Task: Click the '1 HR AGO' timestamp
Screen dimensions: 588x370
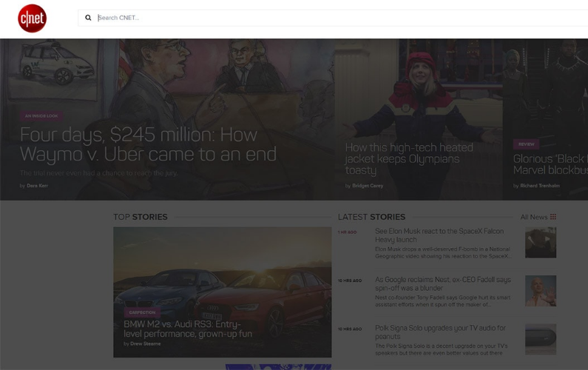Action: point(347,232)
